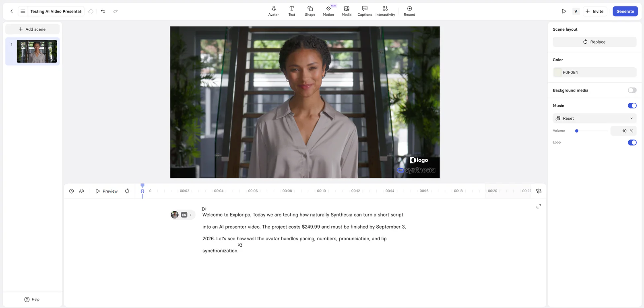Start screen Record
The width and height of the screenshot is (644, 308).
click(409, 11)
